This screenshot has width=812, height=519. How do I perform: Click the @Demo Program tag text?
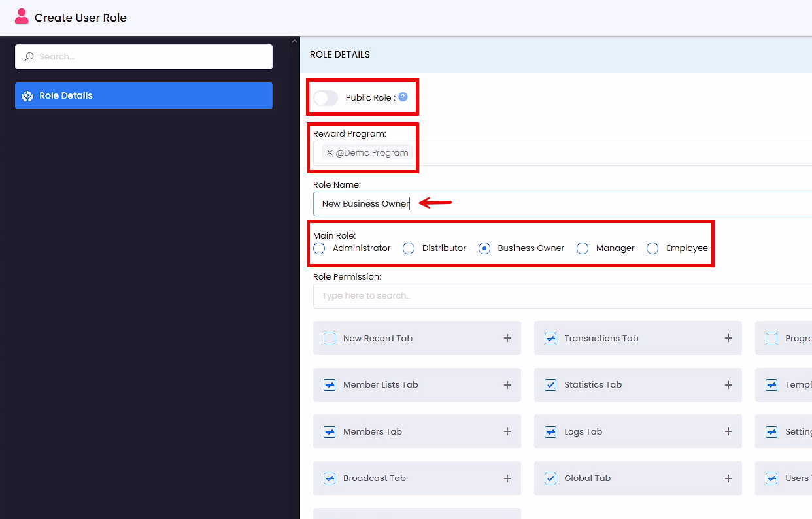(372, 153)
